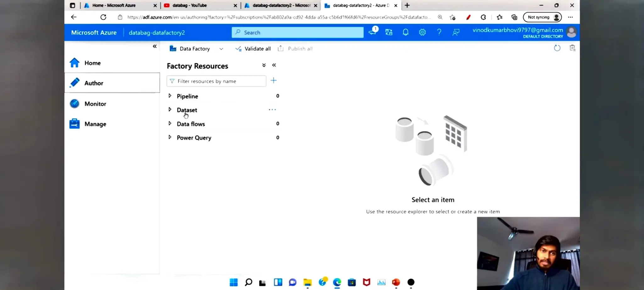Click databag-datafactory2 factory name
Viewport: 644px width, 290px height.
click(157, 33)
